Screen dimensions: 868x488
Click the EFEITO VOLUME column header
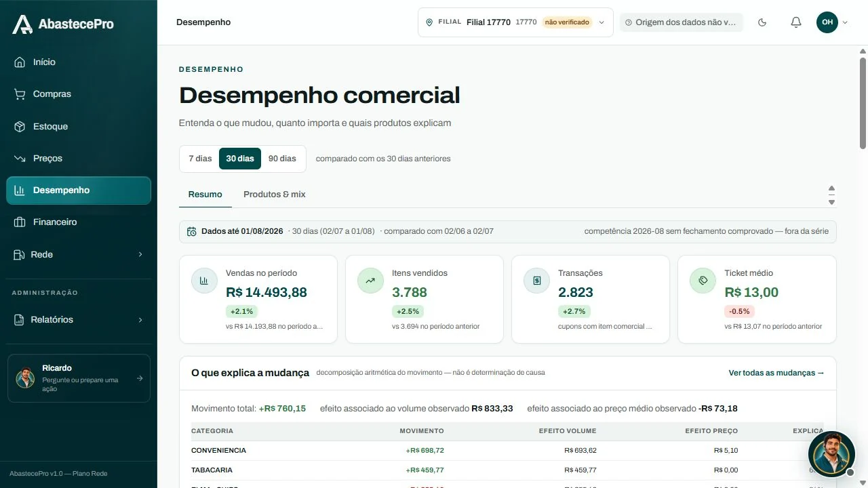(568, 431)
